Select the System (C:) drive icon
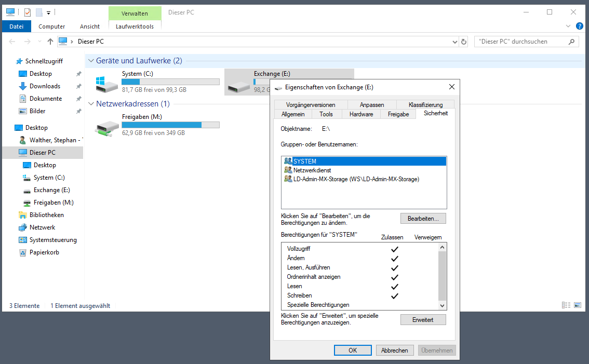 pyautogui.click(x=106, y=84)
